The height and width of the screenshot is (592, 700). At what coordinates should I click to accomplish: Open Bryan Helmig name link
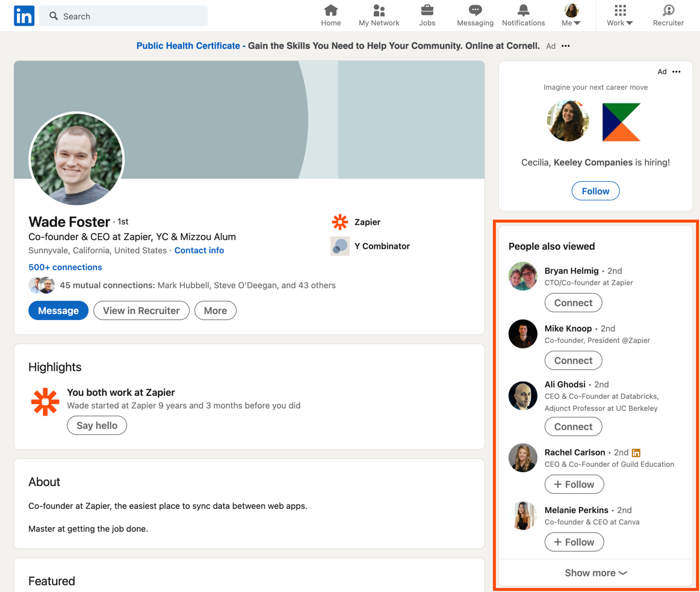pos(571,271)
